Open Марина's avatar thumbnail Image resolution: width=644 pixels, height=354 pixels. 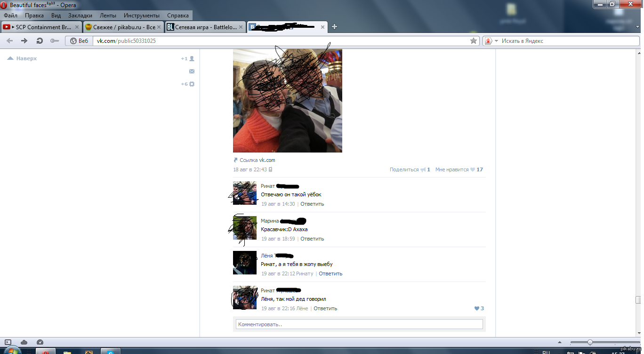click(245, 228)
